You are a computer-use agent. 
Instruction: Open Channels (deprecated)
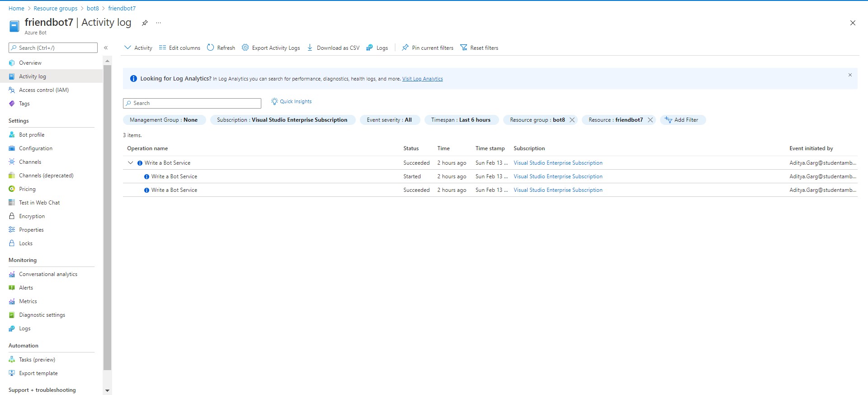pyautogui.click(x=52, y=176)
